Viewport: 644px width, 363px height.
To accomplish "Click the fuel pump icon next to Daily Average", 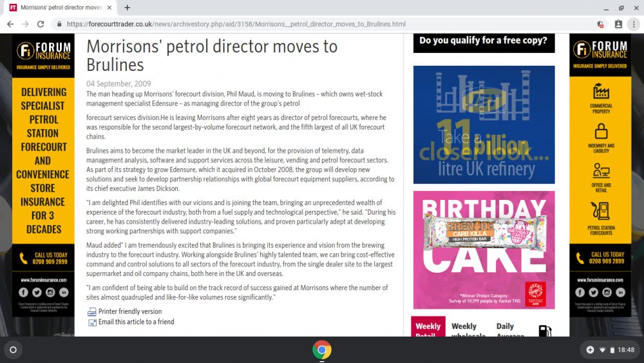I will (x=545, y=330).
